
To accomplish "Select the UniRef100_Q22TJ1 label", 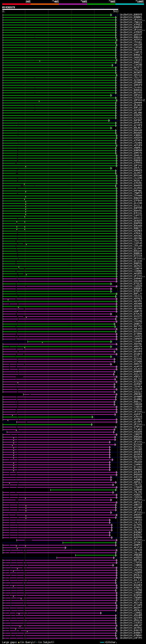I will click(x=131, y=357).
